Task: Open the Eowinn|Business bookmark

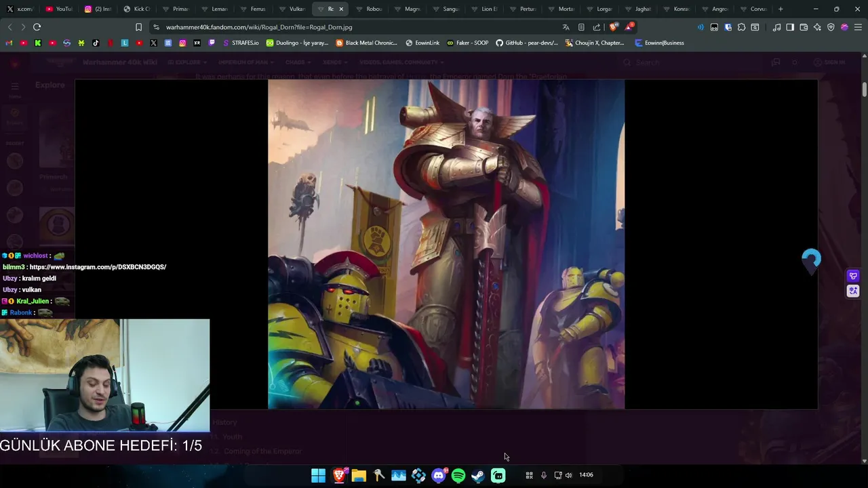Action: 660,43
